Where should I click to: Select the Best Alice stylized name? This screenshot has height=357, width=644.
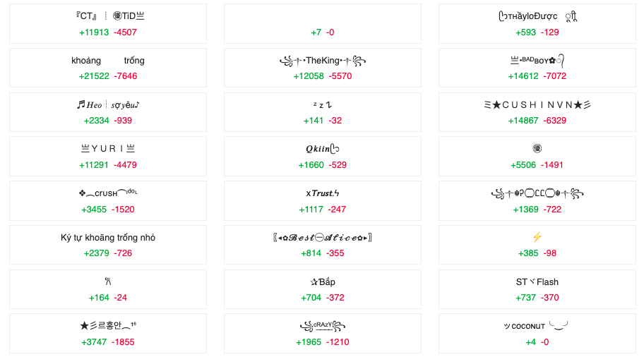point(323,238)
